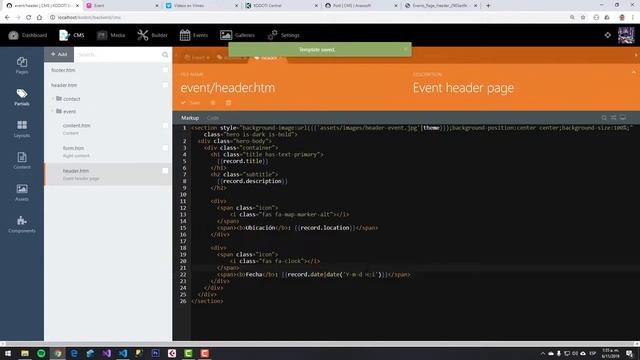The image size is (640, 360).
Task: Open the Galleries section
Action: click(x=237, y=35)
